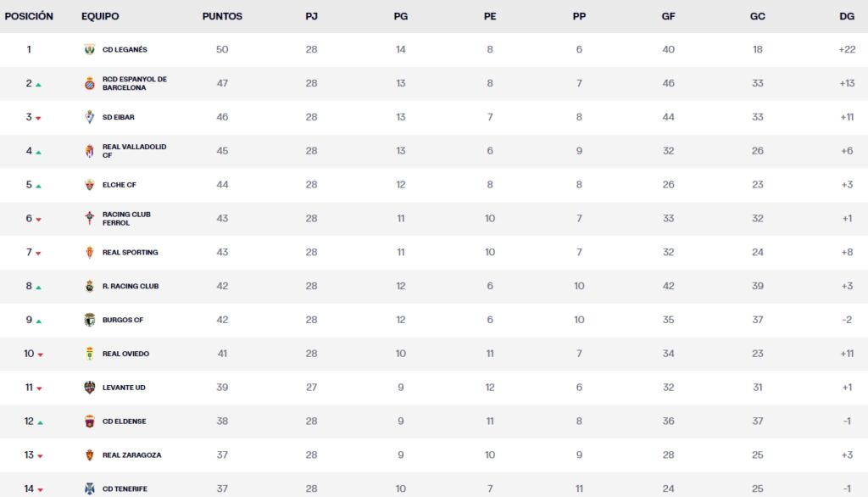Click the CD Tenerife club crest
Image resolution: width=868 pixels, height=497 pixels.
89,489
